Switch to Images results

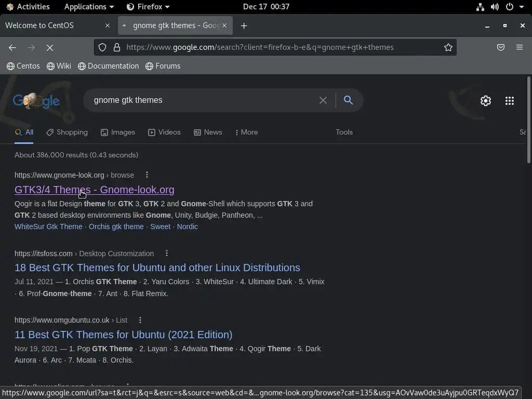(118, 132)
